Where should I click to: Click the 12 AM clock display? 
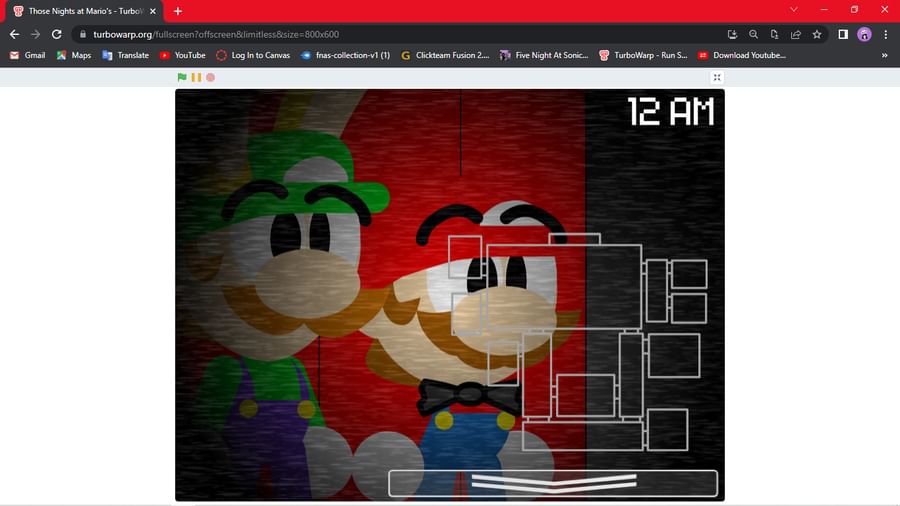click(670, 111)
